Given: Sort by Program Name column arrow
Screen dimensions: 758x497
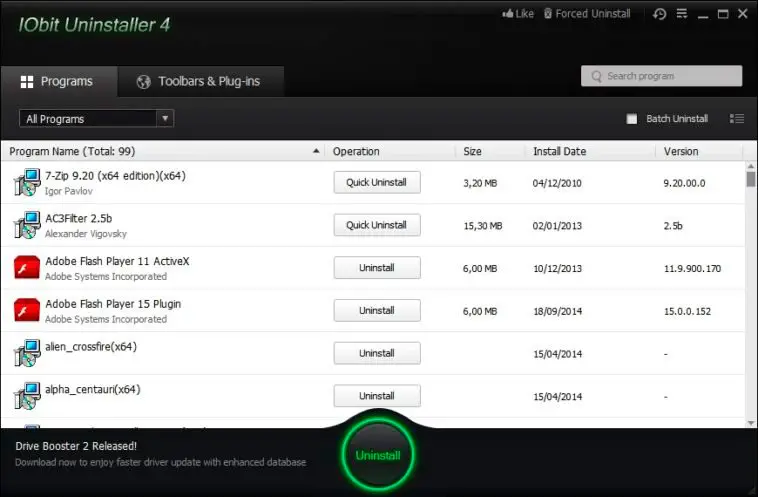Looking at the screenshot, I should pyautogui.click(x=316, y=151).
